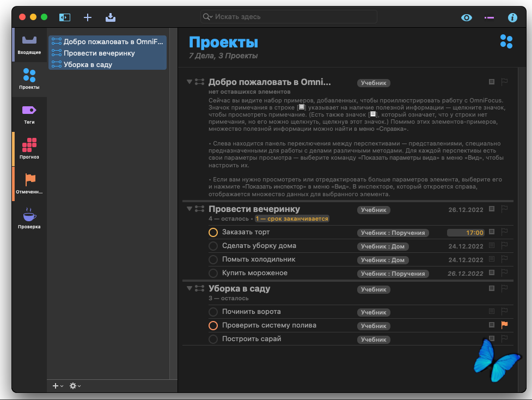Click the purple focus toolbar icon
Viewport: 532px width, 400px height.
tap(489, 17)
